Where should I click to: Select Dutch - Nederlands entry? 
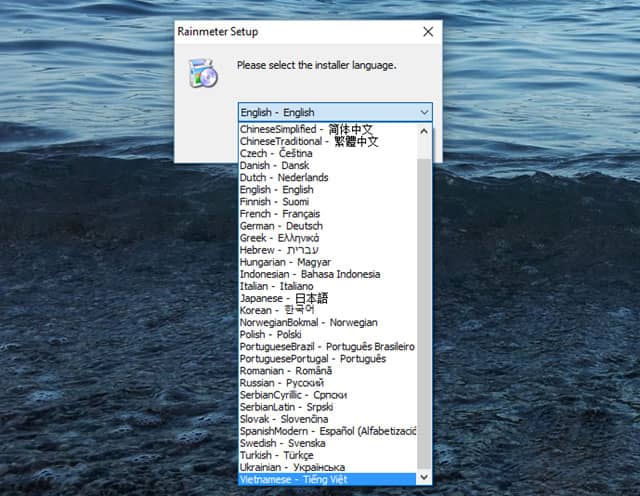click(284, 178)
